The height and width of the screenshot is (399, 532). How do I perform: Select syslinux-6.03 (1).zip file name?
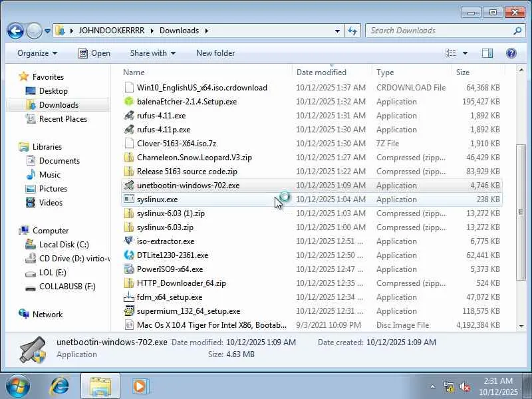pos(171,213)
